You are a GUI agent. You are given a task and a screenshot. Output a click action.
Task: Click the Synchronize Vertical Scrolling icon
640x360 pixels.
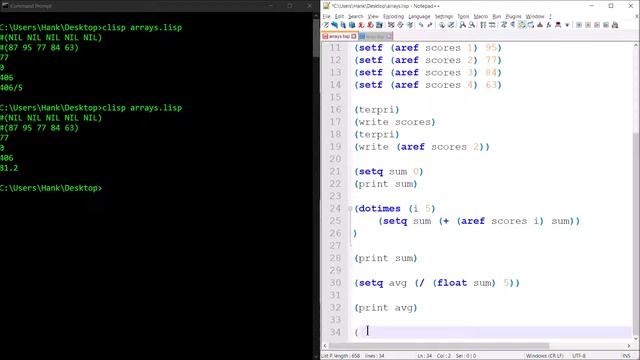point(483,25)
